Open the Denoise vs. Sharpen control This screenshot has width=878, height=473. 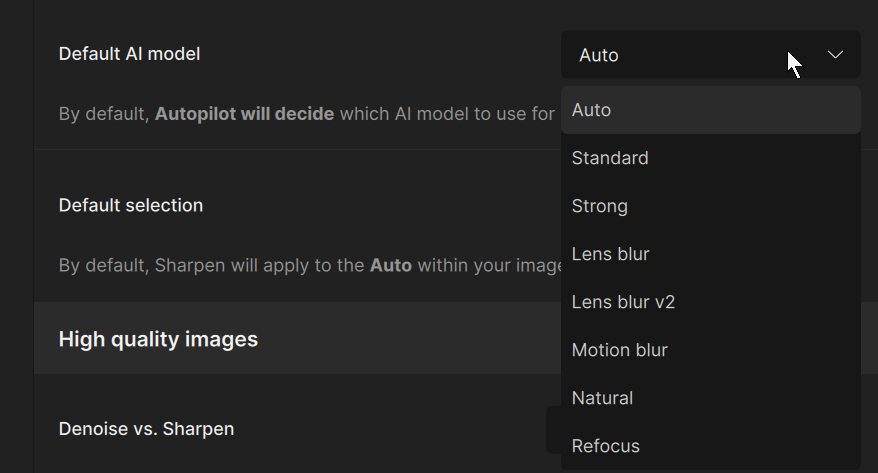pyautogui.click(x=553, y=429)
